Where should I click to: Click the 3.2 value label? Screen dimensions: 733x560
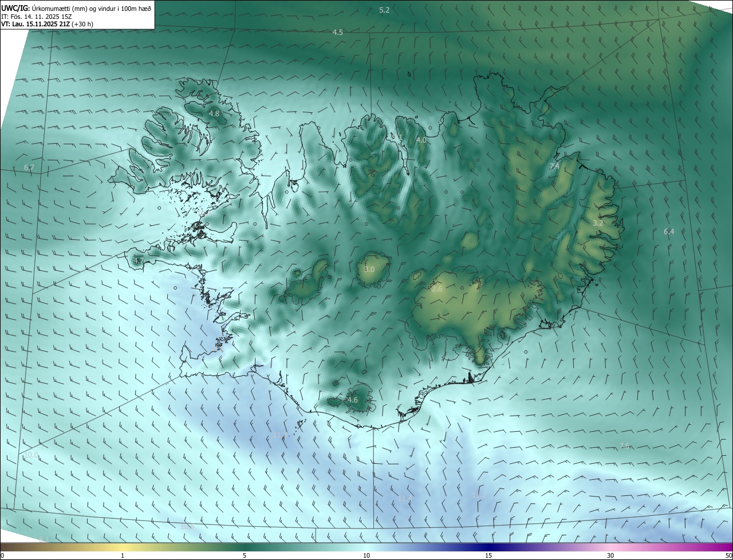[598, 223]
